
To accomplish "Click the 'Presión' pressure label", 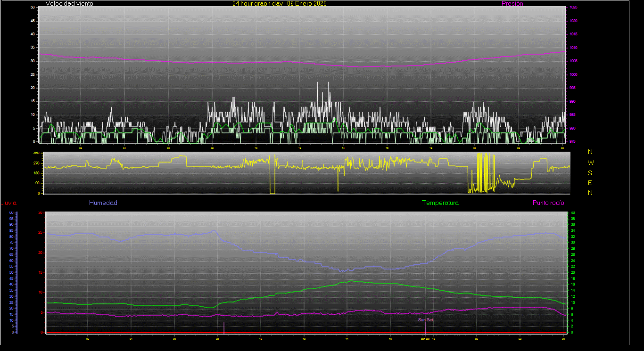I will pyautogui.click(x=512, y=3).
